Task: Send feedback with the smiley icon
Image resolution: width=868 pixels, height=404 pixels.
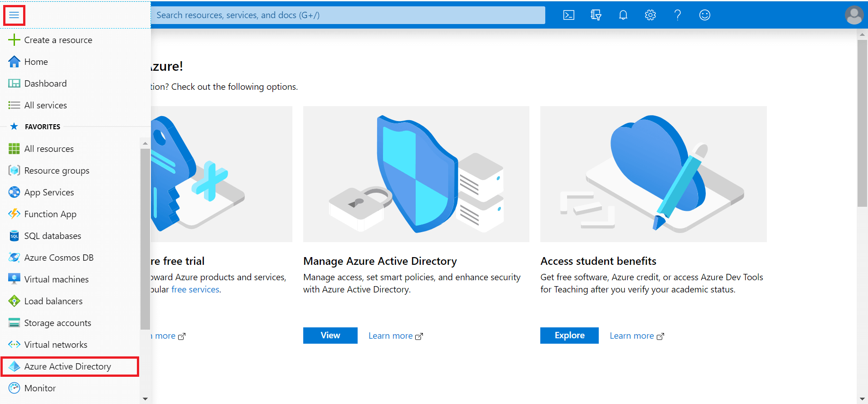Action: coord(705,15)
